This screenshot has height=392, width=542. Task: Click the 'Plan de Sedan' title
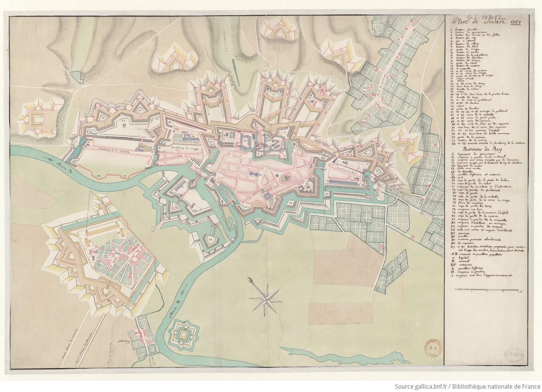(479, 21)
